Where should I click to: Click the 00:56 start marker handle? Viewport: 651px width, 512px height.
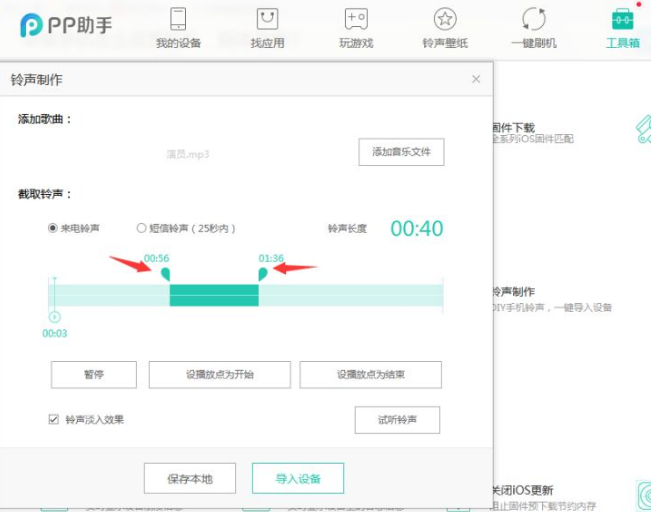coord(166,273)
